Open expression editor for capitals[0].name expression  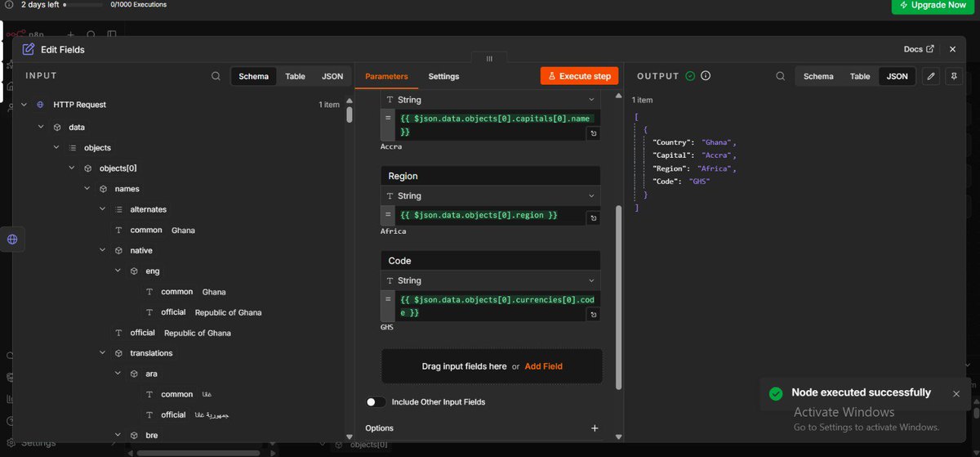[x=594, y=133]
